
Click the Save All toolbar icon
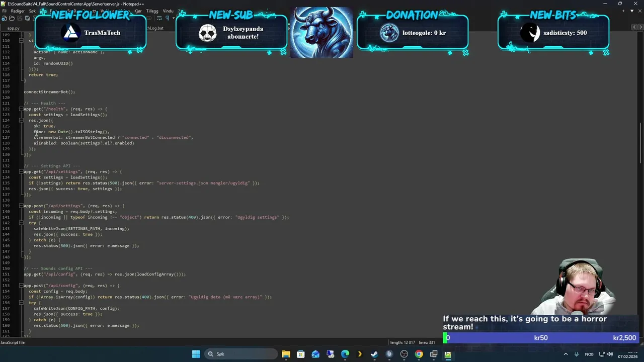[x=27, y=18]
